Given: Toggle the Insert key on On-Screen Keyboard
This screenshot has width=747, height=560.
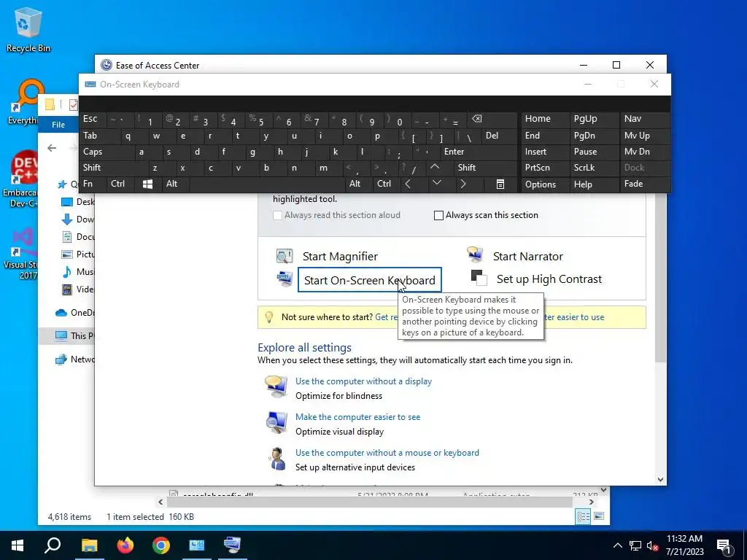Looking at the screenshot, I should pyautogui.click(x=545, y=152).
